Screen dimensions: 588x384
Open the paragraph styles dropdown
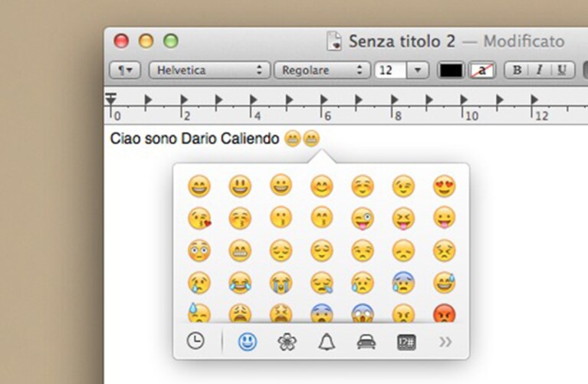125,70
